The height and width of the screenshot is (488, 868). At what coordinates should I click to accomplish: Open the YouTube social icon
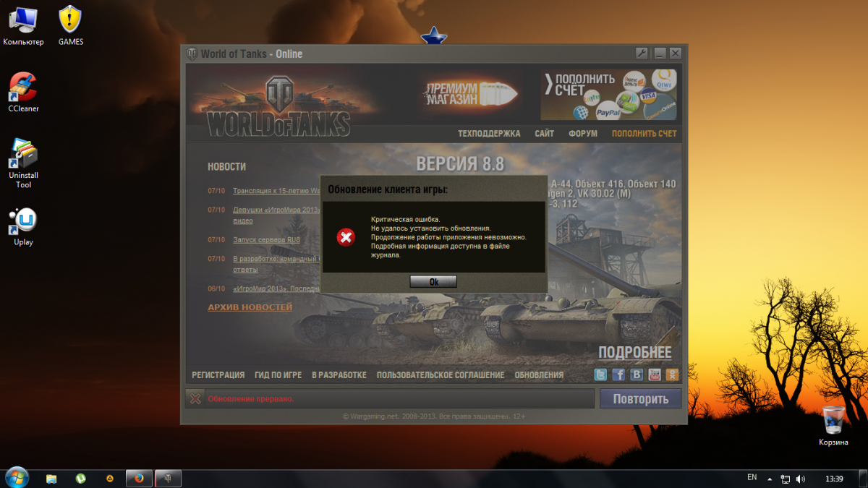pyautogui.click(x=655, y=374)
